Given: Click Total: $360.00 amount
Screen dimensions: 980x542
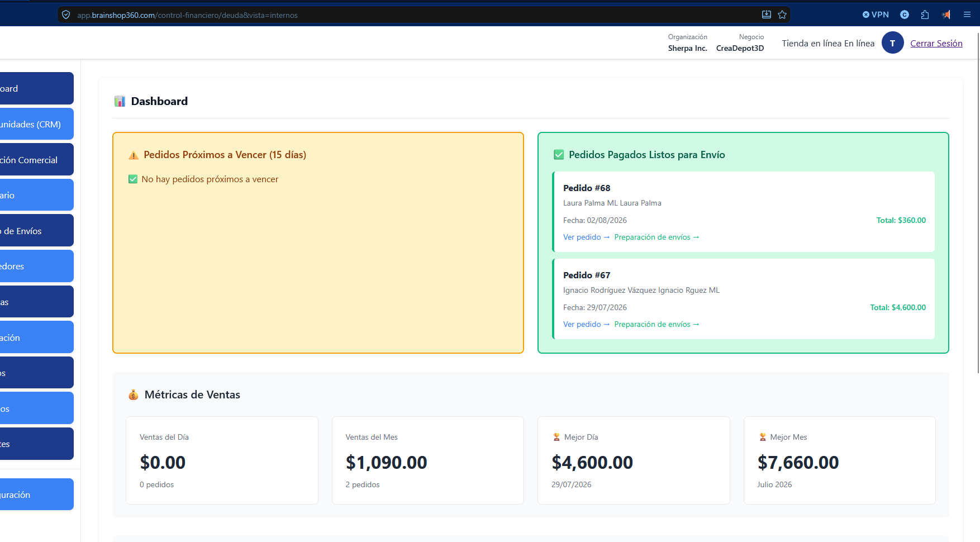Looking at the screenshot, I should 901,220.
